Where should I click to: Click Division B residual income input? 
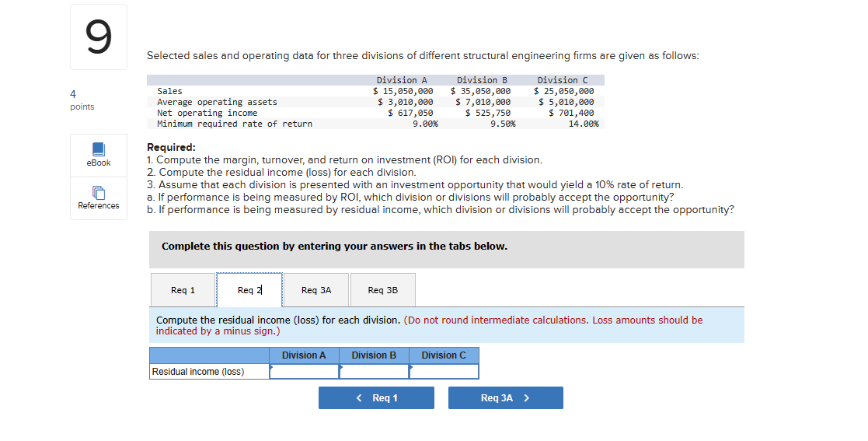click(x=375, y=371)
